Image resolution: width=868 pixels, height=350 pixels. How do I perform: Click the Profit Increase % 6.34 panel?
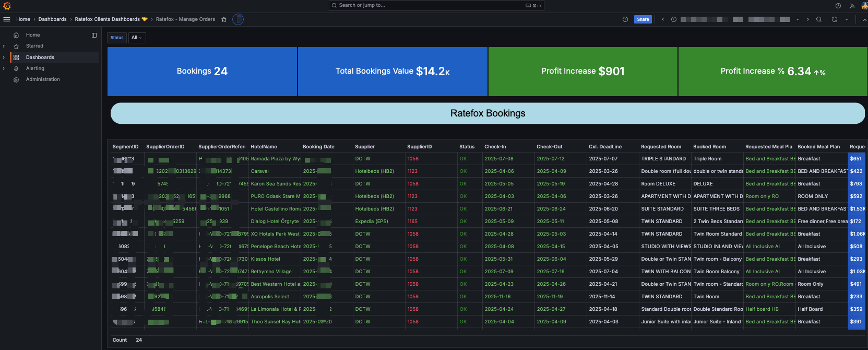pos(773,72)
